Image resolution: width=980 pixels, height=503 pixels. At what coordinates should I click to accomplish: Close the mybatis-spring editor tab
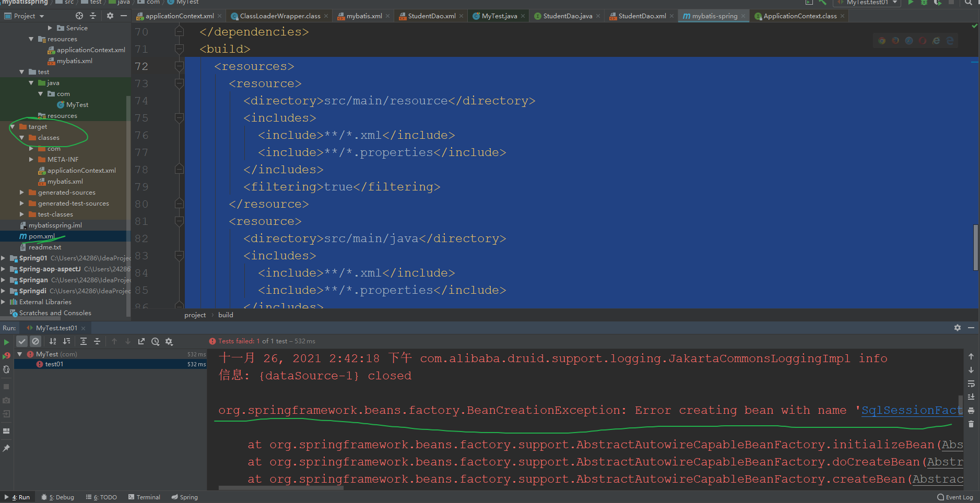743,16
